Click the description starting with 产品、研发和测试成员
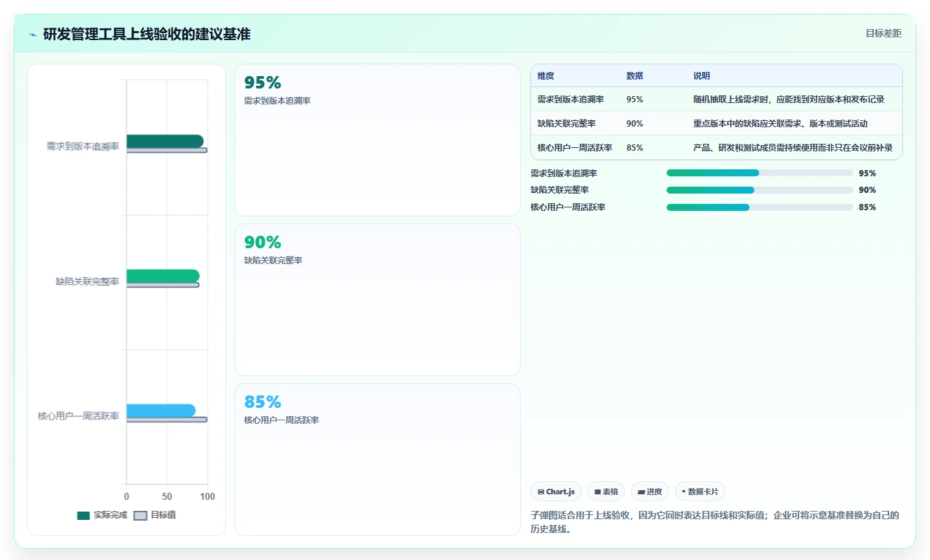This screenshot has height=560, width=930. click(792, 148)
